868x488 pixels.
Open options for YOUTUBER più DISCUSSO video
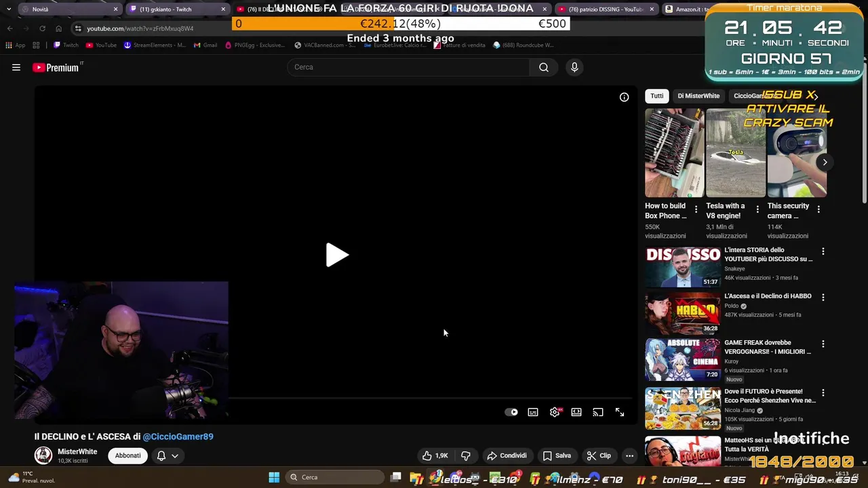pos(823,251)
